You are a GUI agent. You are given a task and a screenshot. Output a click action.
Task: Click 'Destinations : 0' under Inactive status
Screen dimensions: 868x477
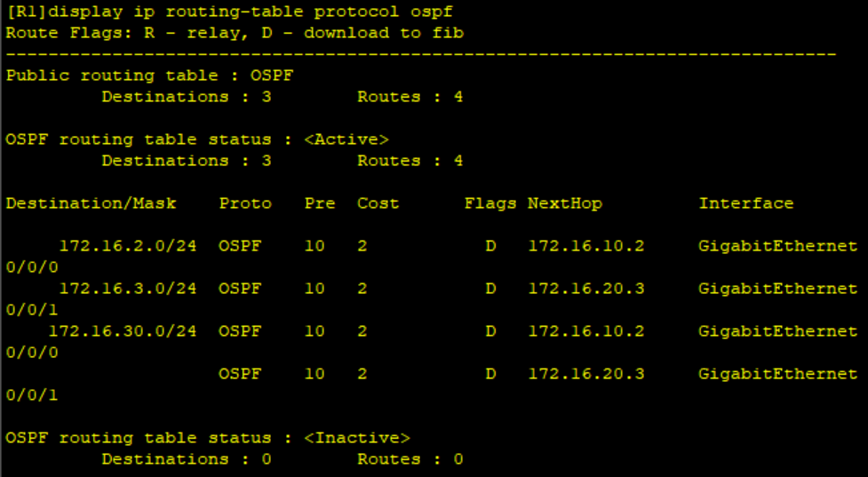pyautogui.click(x=187, y=459)
